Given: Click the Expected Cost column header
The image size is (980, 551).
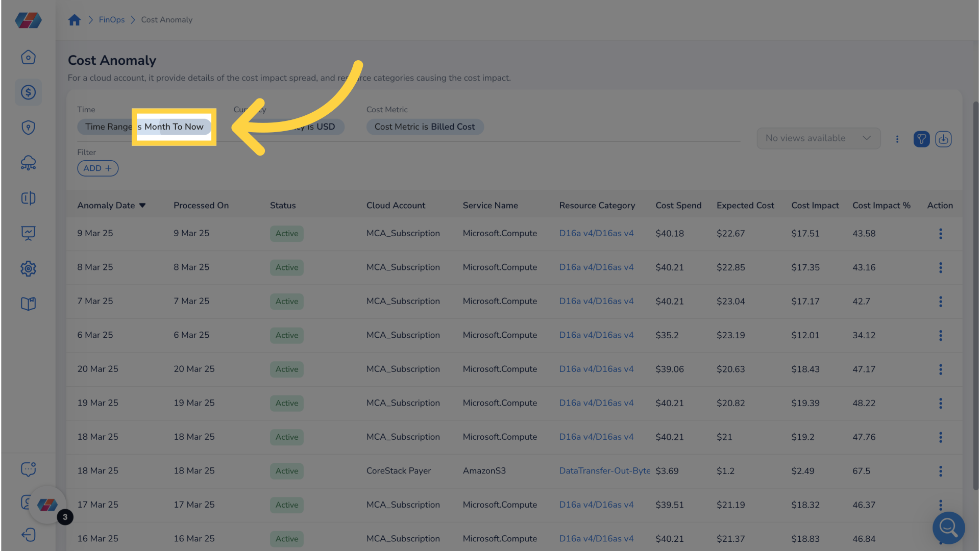Looking at the screenshot, I should [745, 205].
